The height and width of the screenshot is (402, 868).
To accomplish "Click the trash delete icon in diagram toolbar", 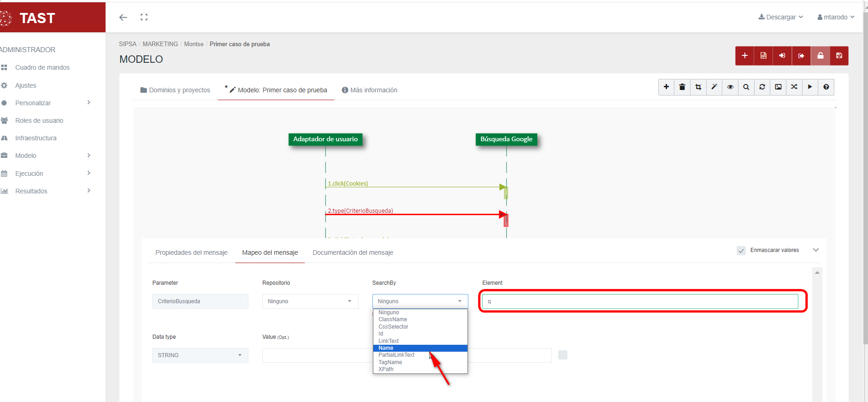I will [x=682, y=87].
